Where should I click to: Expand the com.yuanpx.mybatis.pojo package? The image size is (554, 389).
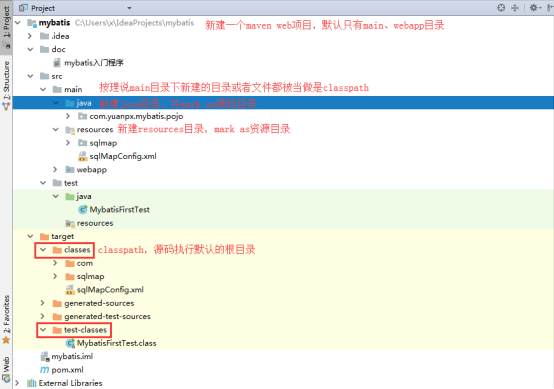(68, 116)
